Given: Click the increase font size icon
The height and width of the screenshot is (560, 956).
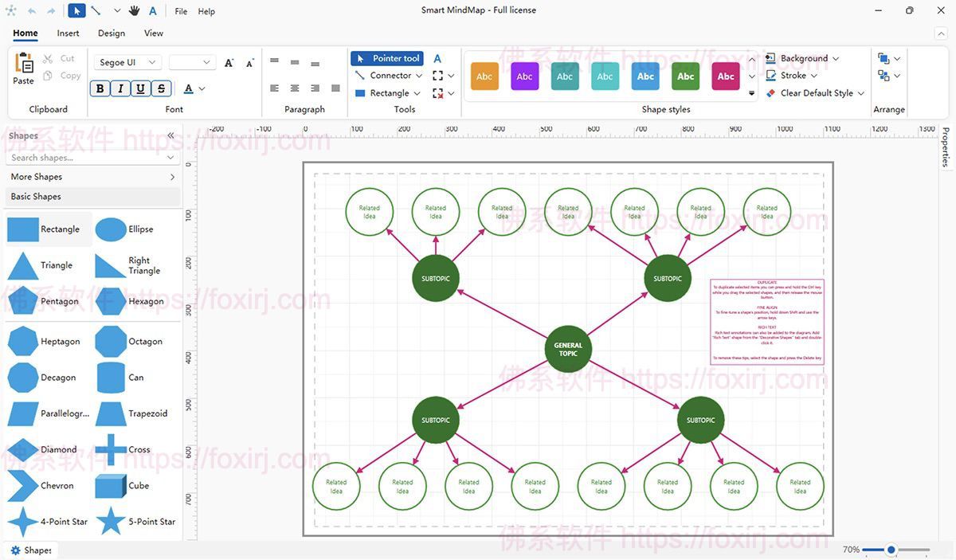Looking at the screenshot, I should [x=229, y=62].
